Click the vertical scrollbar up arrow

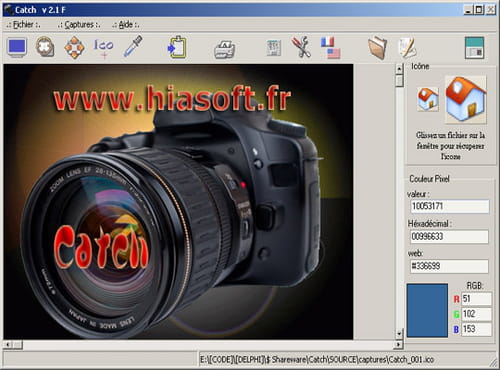pos(399,69)
